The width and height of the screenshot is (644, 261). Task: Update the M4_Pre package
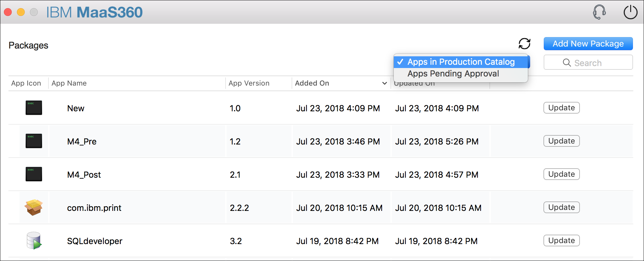561,141
